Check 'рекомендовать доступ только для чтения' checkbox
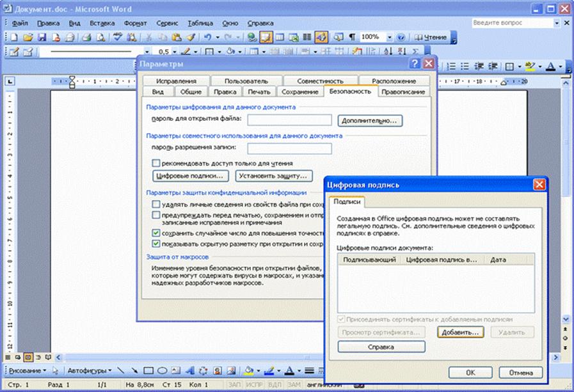The image size is (574, 392). coord(156,163)
